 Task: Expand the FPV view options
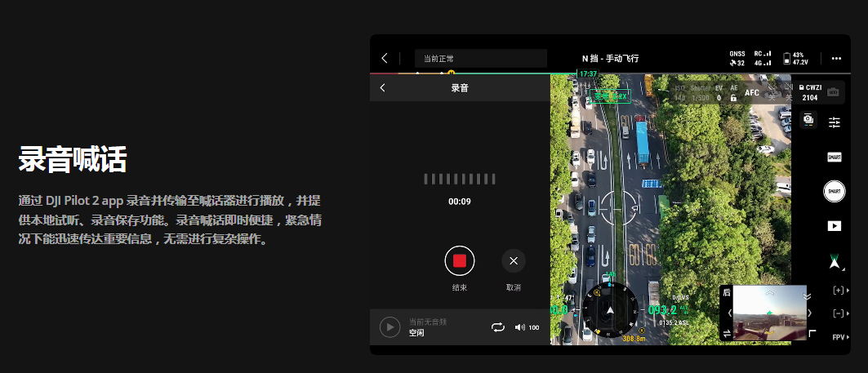point(840,337)
